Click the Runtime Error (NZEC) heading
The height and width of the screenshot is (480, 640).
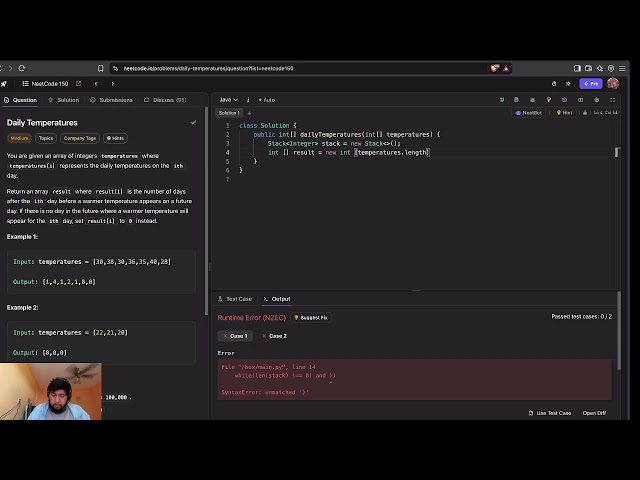click(251, 318)
